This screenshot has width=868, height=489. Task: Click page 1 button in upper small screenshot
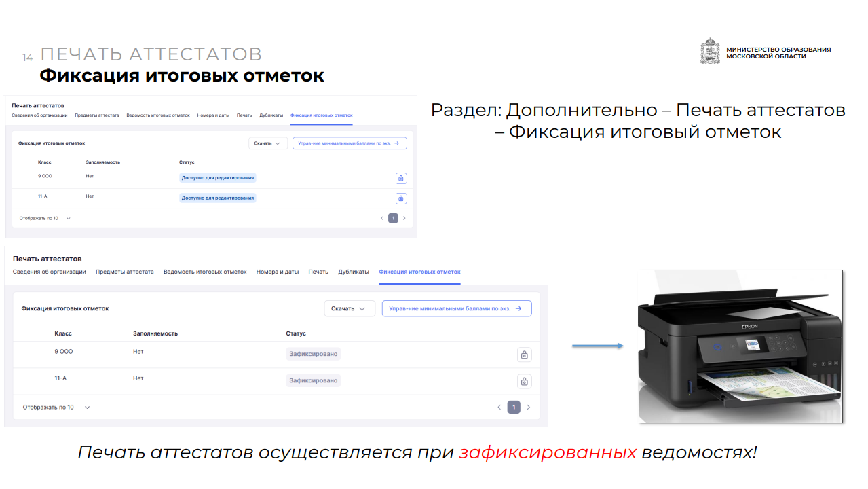click(x=393, y=218)
